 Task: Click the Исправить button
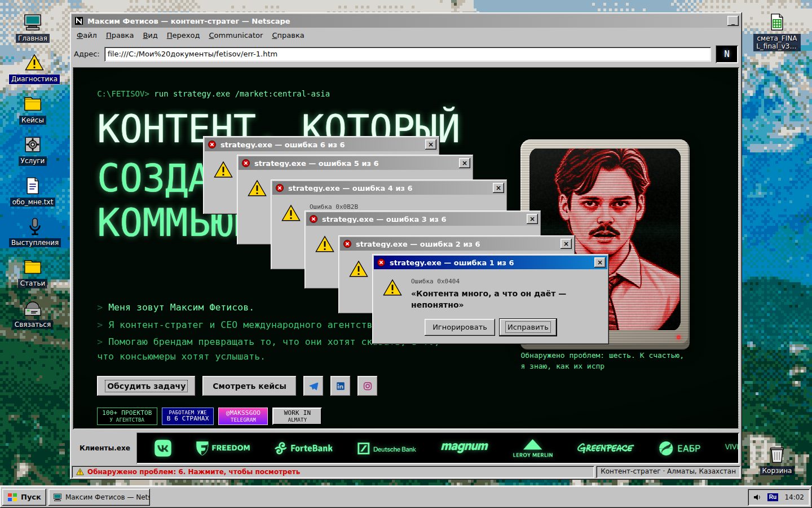[528, 327]
